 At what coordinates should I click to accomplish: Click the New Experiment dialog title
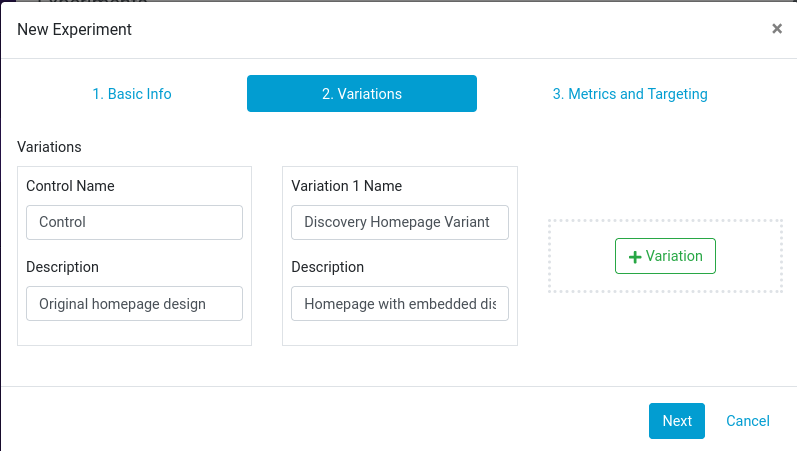[x=74, y=29]
